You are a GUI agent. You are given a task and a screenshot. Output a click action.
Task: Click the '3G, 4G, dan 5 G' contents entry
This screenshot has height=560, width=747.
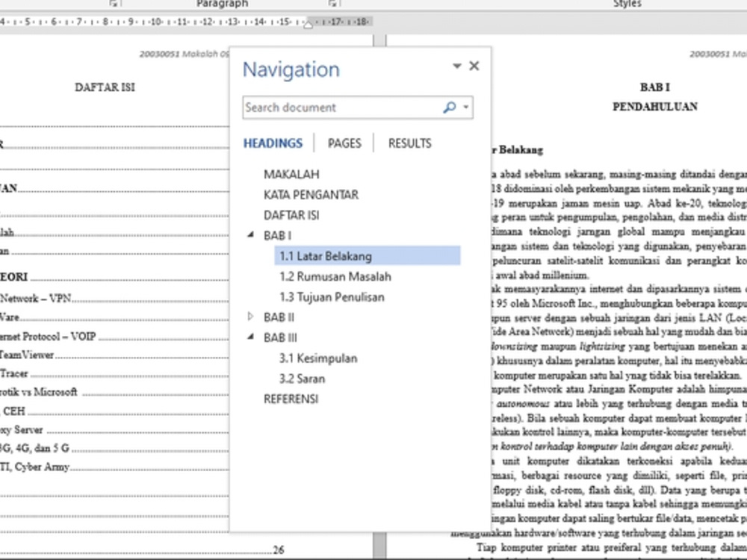[34, 449]
